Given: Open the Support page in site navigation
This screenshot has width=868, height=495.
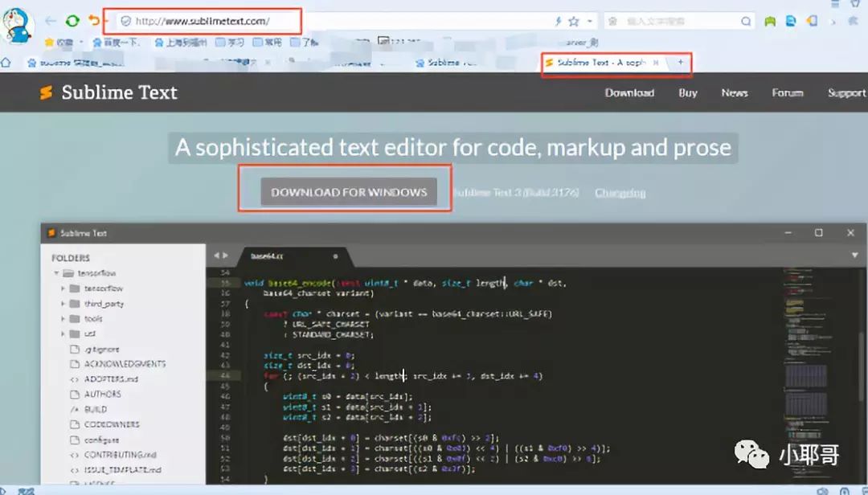Looking at the screenshot, I should point(847,93).
